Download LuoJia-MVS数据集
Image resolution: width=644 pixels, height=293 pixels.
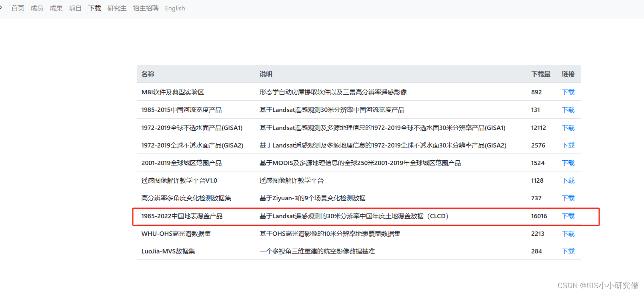[x=568, y=251]
